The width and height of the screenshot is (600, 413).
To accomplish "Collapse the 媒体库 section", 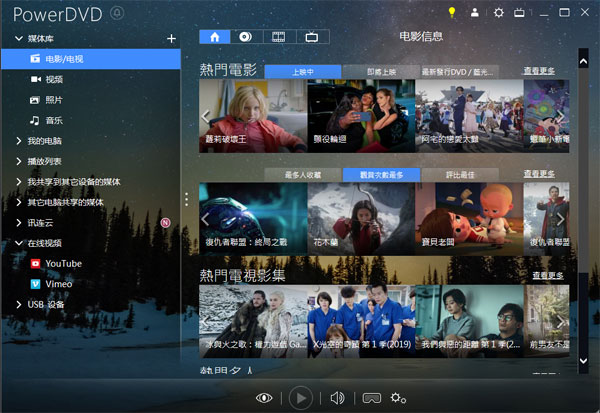I will [18, 38].
